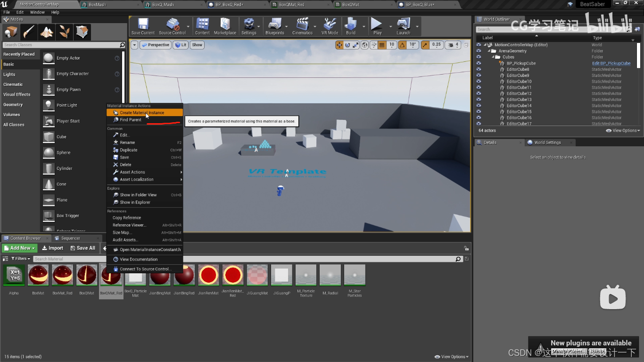The width and height of the screenshot is (644, 362).
Task: Select the Place mode icon in Modes
Action: click(x=11, y=32)
